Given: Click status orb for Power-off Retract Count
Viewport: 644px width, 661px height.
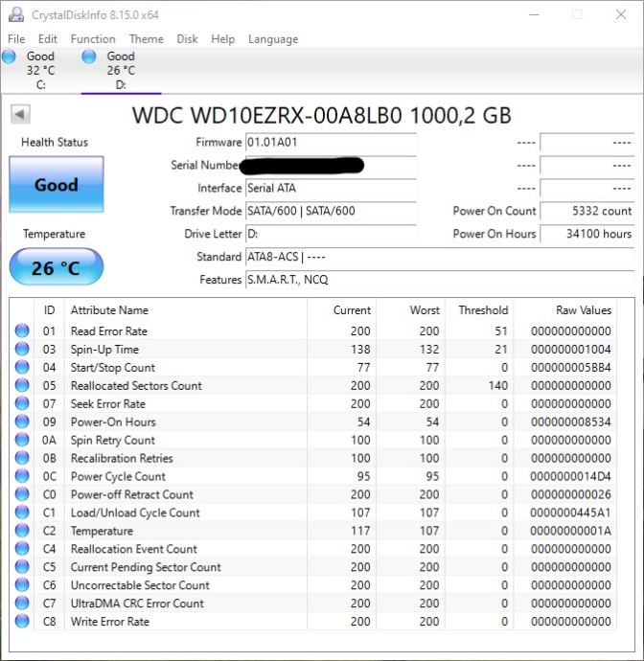Looking at the screenshot, I should (x=22, y=494).
